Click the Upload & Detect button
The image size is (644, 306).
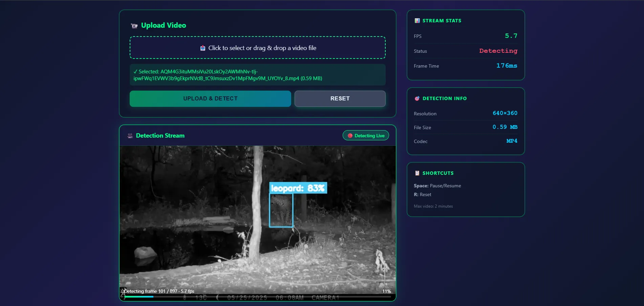tap(210, 99)
